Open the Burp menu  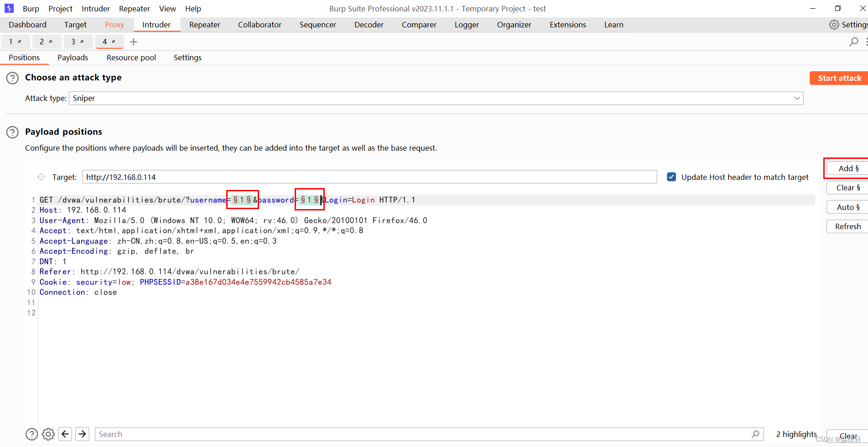(x=31, y=9)
